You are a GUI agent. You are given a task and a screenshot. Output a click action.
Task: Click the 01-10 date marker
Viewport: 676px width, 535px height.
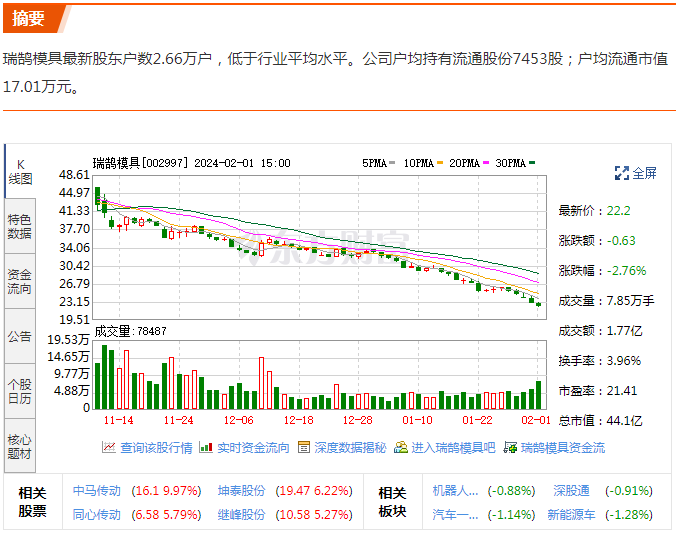pyautogui.click(x=417, y=420)
